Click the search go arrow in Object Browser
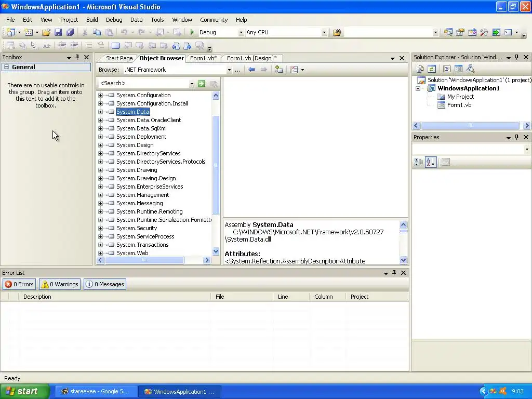 [x=202, y=84]
